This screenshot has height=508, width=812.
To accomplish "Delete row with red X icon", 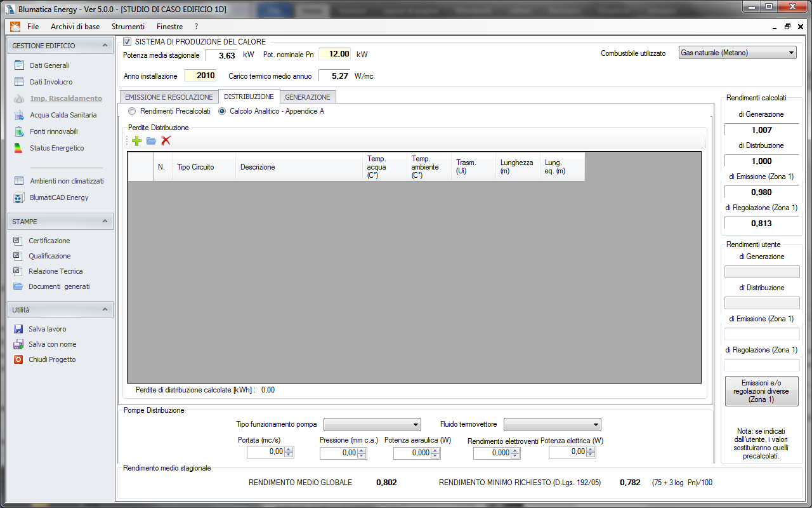I will click(x=166, y=140).
